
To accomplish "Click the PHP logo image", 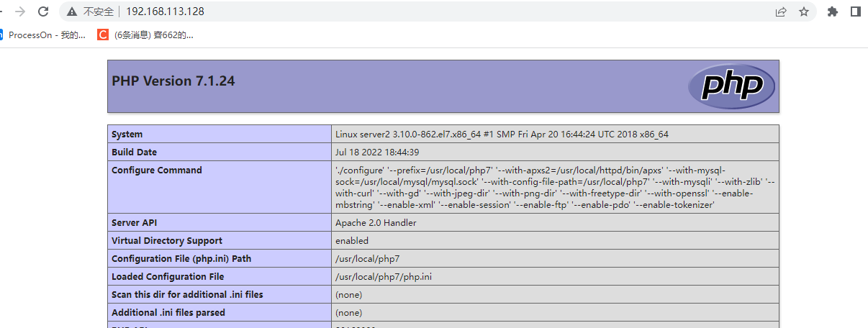I will [731, 86].
